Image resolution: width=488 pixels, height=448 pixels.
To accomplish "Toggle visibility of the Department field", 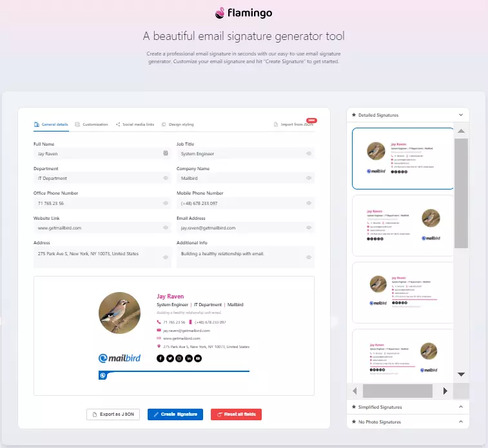I will pos(166,178).
